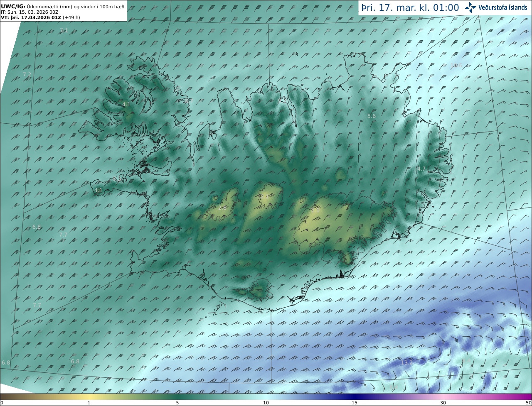The width and height of the screenshot is (532, 406).
Task: Click the 7.2 value label on the map
Action: (x=27, y=74)
